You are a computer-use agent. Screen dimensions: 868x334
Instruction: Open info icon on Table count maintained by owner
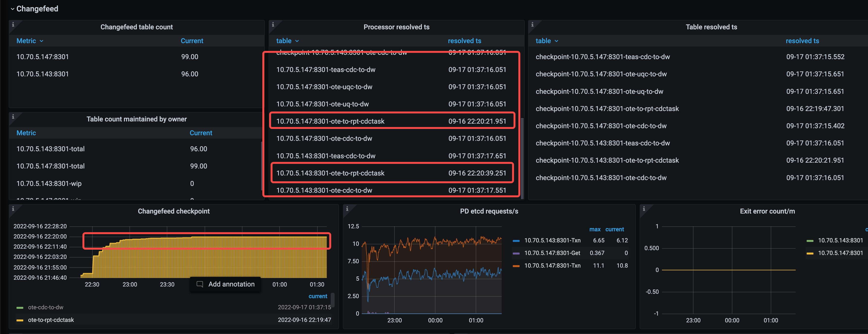pos(13,117)
